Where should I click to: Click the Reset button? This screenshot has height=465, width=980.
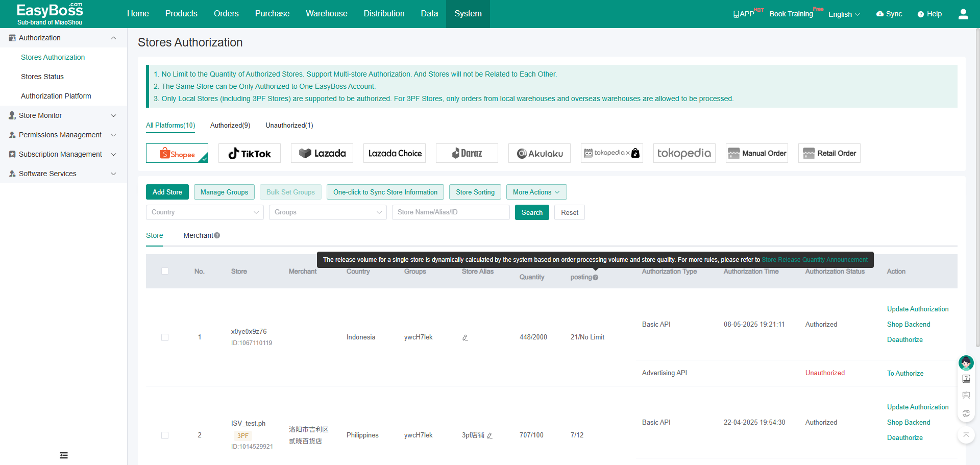570,212
